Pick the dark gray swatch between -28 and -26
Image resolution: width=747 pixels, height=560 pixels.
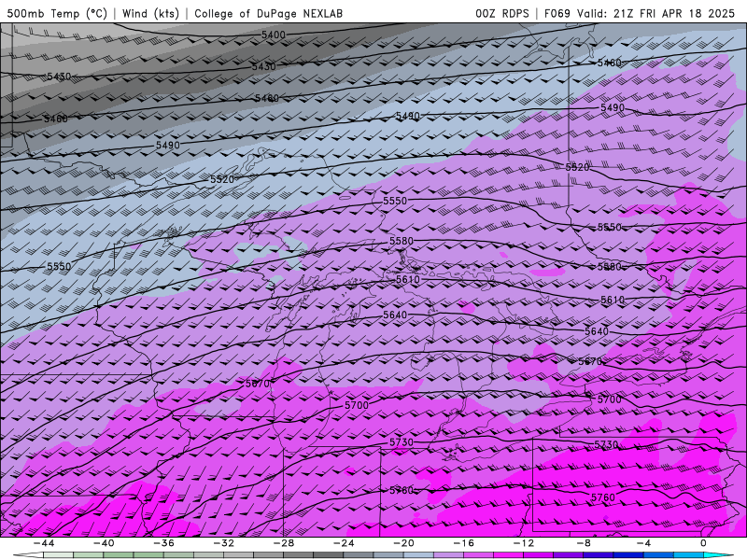tap(298, 555)
